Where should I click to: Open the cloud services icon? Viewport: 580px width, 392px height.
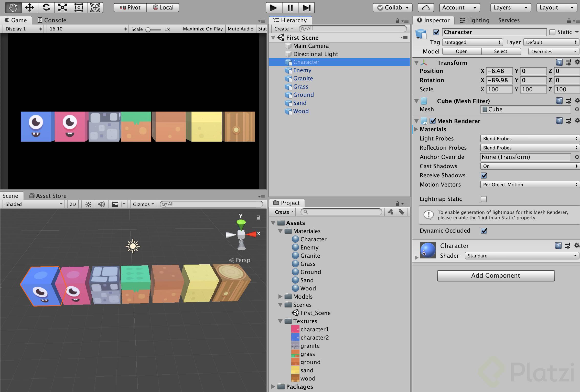(426, 8)
